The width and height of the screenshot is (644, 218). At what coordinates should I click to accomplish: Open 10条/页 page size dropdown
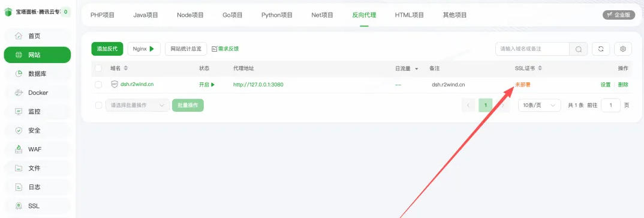coord(539,105)
